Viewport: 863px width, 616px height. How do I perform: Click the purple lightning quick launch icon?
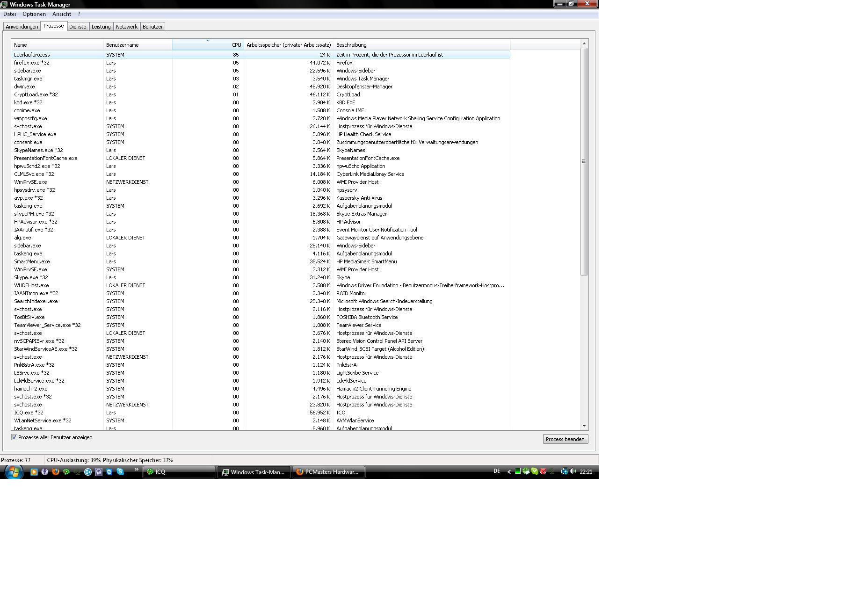(44, 472)
